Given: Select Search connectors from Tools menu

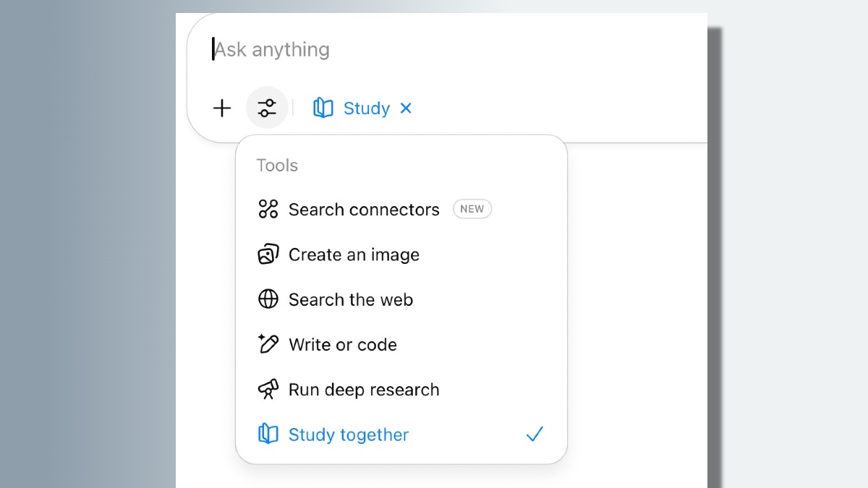Looking at the screenshot, I should pos(364,210).
